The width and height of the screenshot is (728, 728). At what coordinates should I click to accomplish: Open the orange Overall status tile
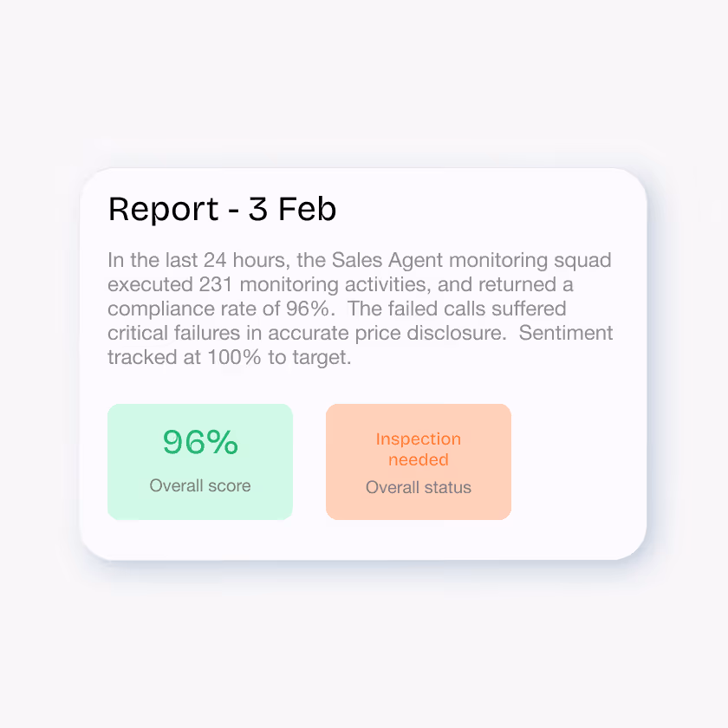419,461
